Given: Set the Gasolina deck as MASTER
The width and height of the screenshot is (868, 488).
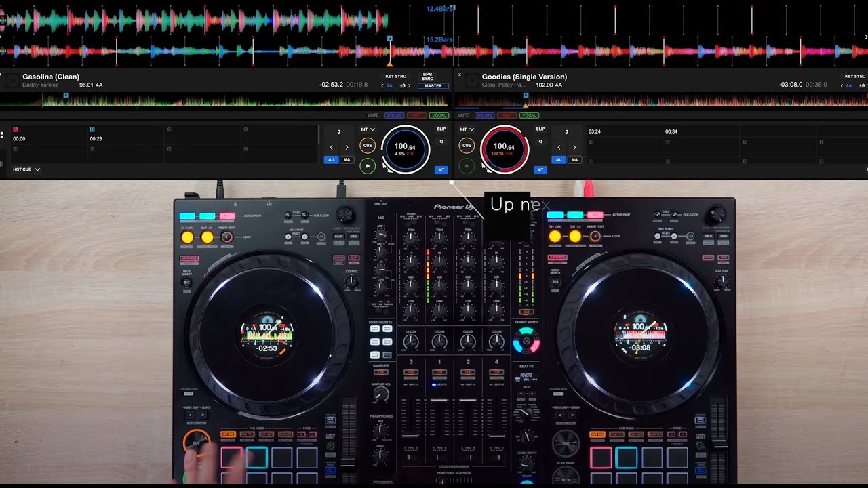Looking at the screenshot, I should pos(433,86).
